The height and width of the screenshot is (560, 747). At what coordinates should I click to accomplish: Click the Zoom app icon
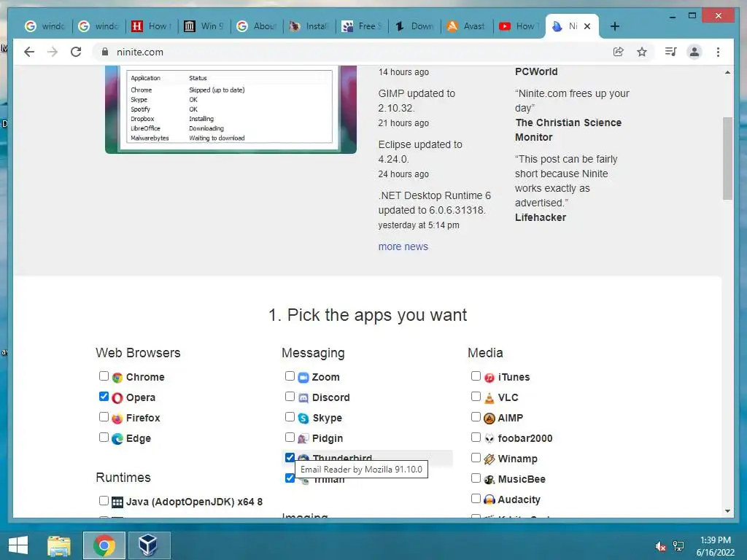tap(303, 378)
